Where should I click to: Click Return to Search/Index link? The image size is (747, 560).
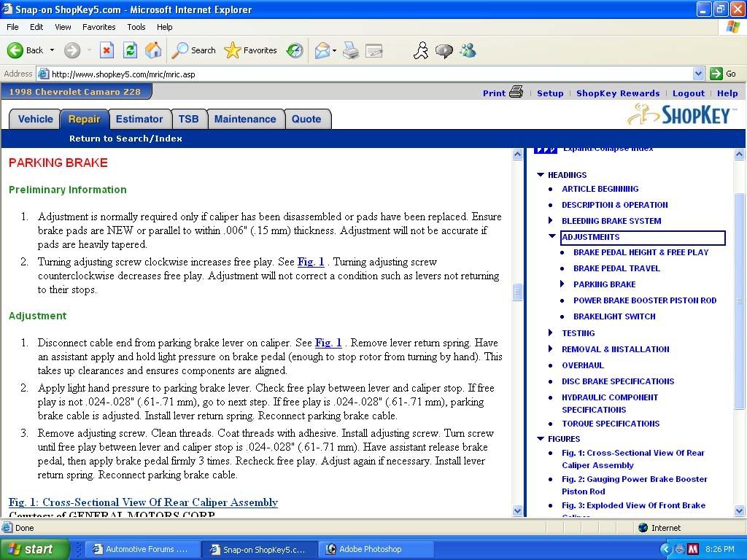point(125,139)
